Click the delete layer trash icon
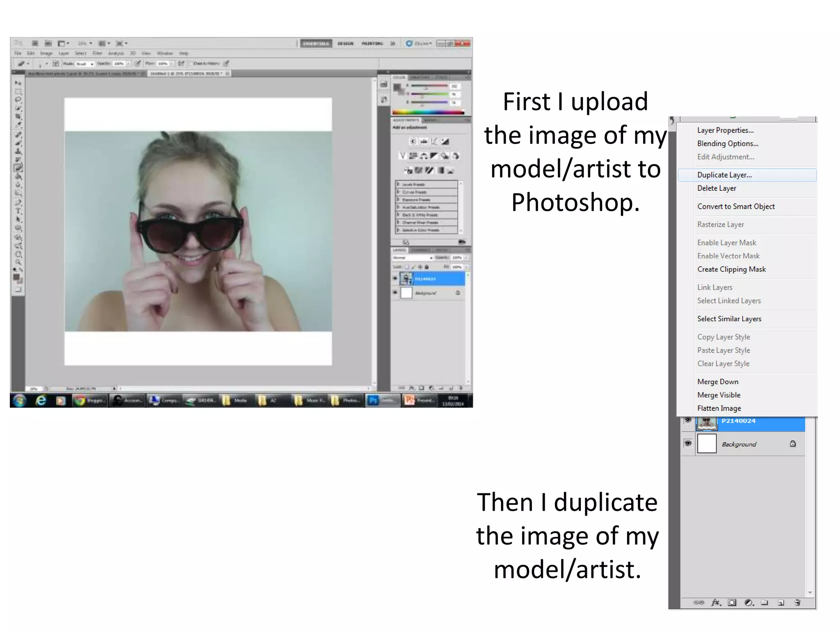The image size is (840, 630). tap(797, 602)
